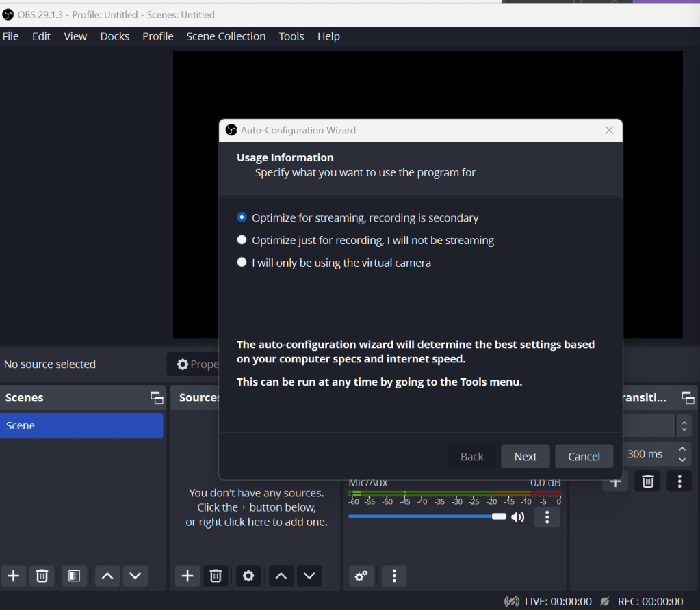Move source down arrow in Sources panel
The image size is (700, 610).
click(309, 576)
